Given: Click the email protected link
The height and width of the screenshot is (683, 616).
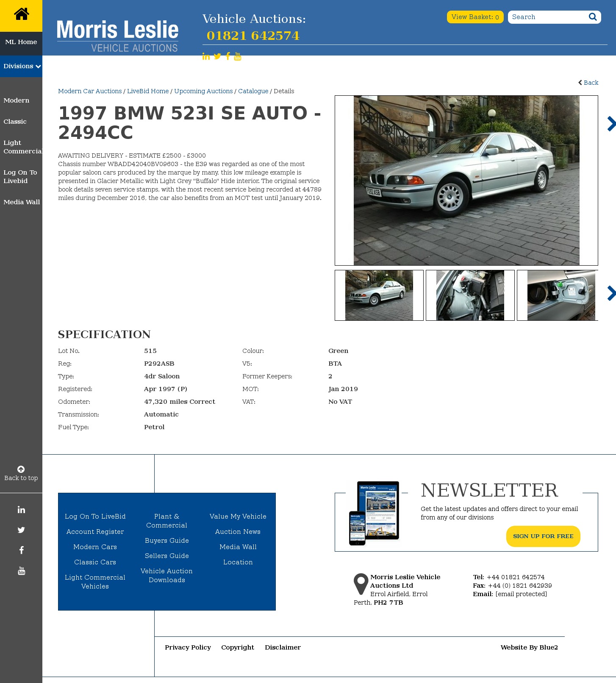Looking at the screenshot, I should (521, 594).
